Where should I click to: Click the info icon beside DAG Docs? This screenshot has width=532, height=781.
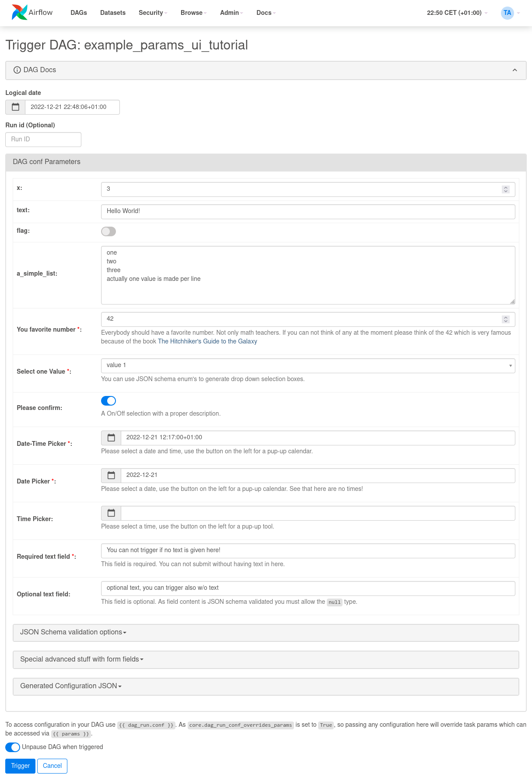(17, 70)
